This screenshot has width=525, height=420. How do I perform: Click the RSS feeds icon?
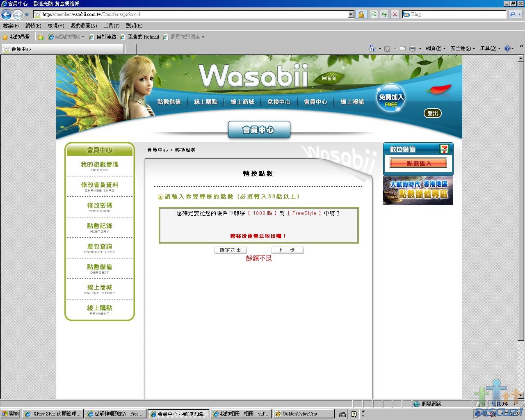tap(387, 48)
